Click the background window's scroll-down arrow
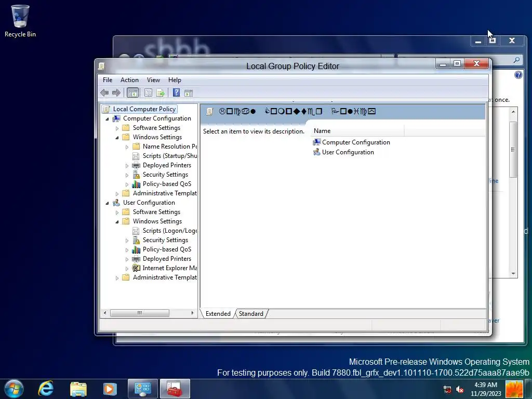Viewport: 532px width, 399px height. [x=513, y=273]
